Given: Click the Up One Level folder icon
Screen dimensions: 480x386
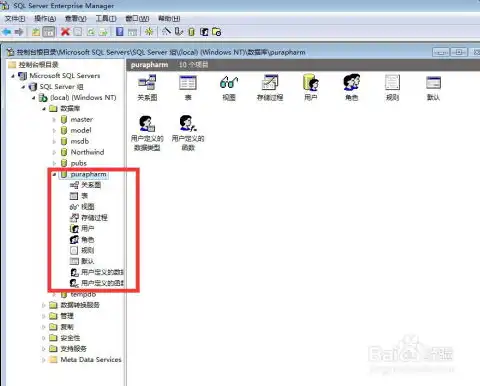Looking at the screenshot, I should (36, 32).
